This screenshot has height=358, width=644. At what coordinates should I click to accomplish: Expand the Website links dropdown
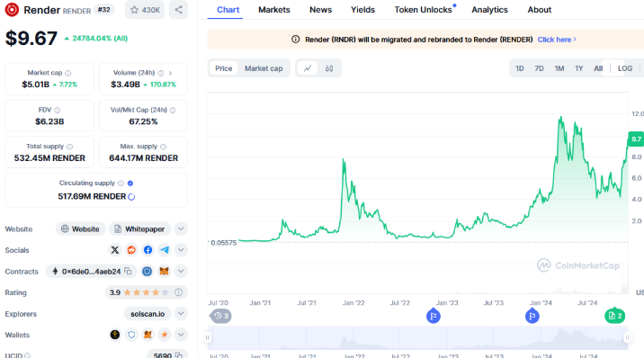pos(181,228)
